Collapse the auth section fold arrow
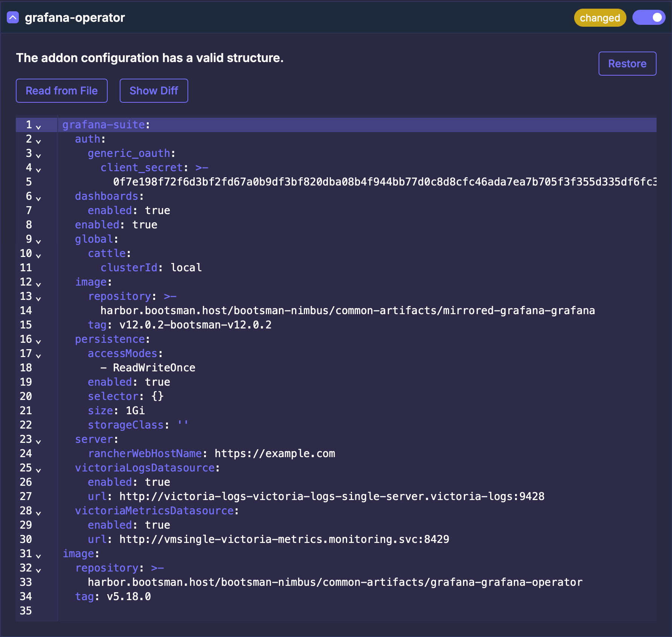This screenshot has width=672, height=637. click(x=38, y=141)
